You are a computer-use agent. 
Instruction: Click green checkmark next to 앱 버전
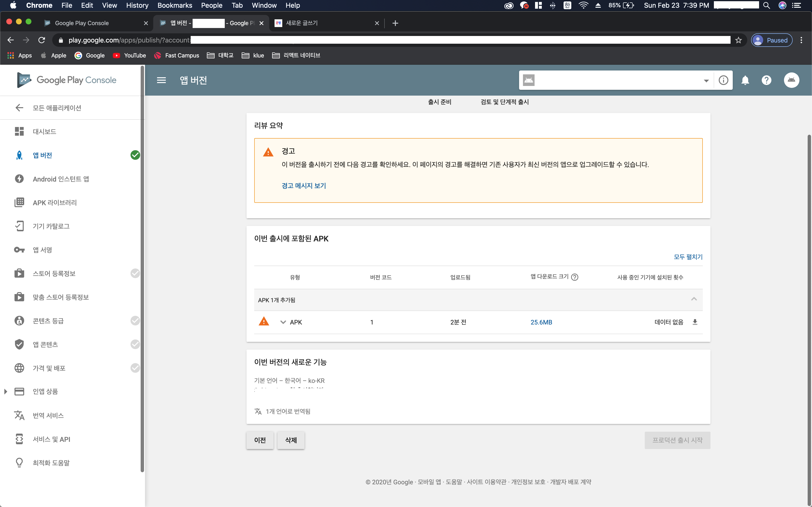click(135, 155)
